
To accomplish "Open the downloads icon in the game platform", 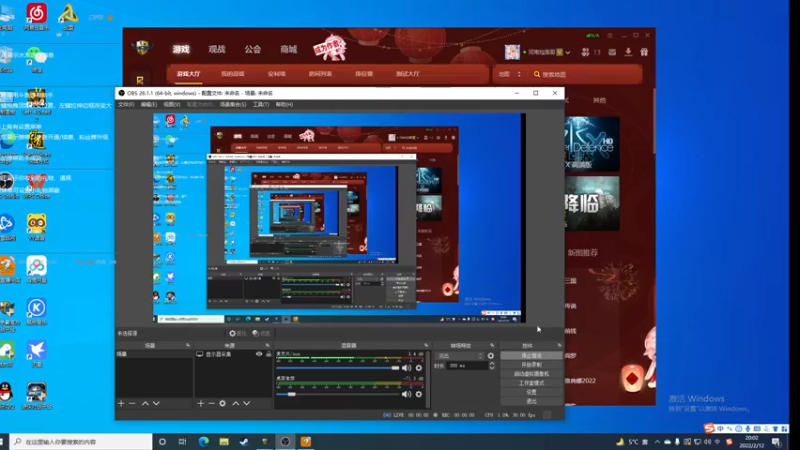I will [x=628, y=52].
